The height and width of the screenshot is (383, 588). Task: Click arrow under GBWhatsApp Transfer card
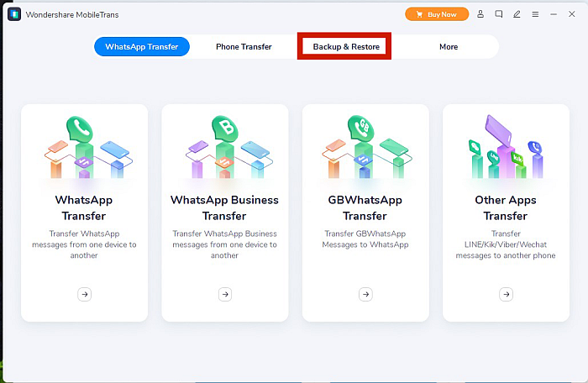(x=365, y=295)
